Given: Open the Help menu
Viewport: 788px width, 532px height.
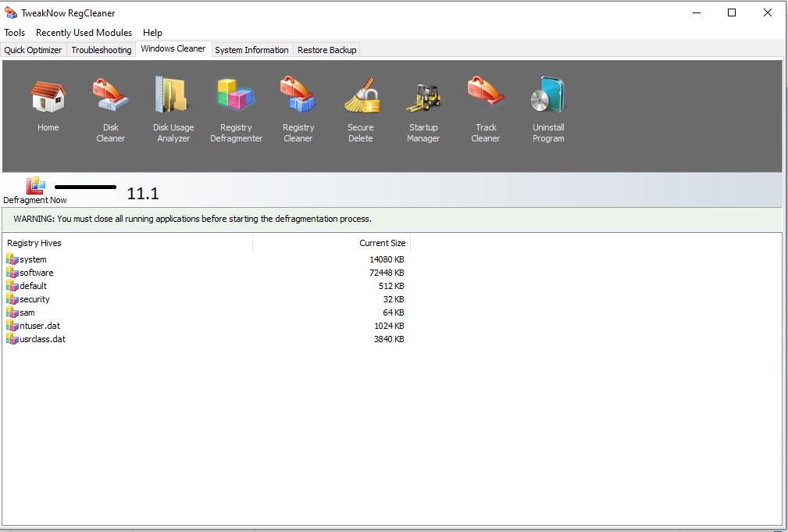Looking at the screenshot, I should click(152, 33).
